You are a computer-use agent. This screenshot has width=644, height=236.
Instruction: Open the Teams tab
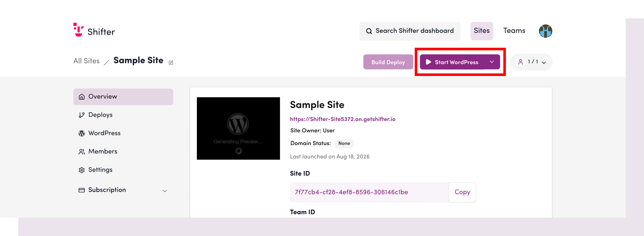point(514,31)
